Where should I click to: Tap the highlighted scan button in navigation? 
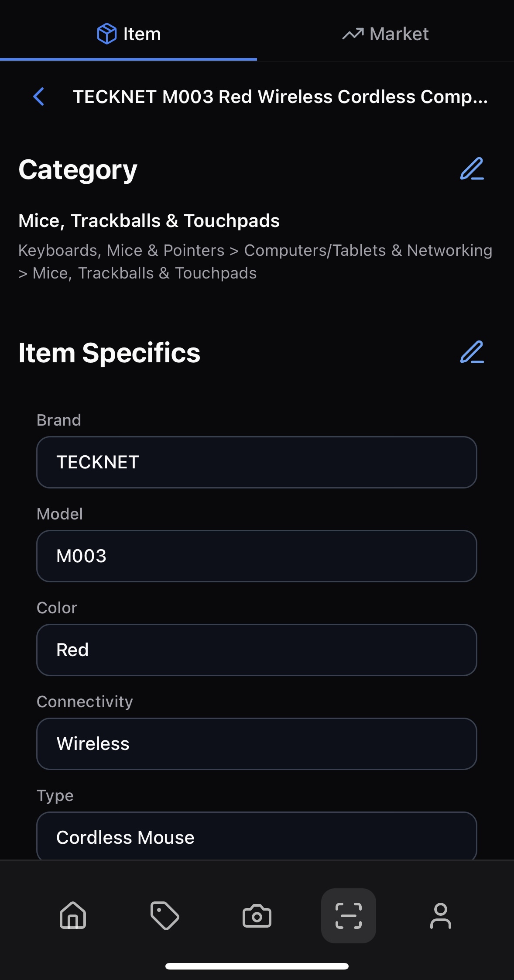(x=348, y=915)
